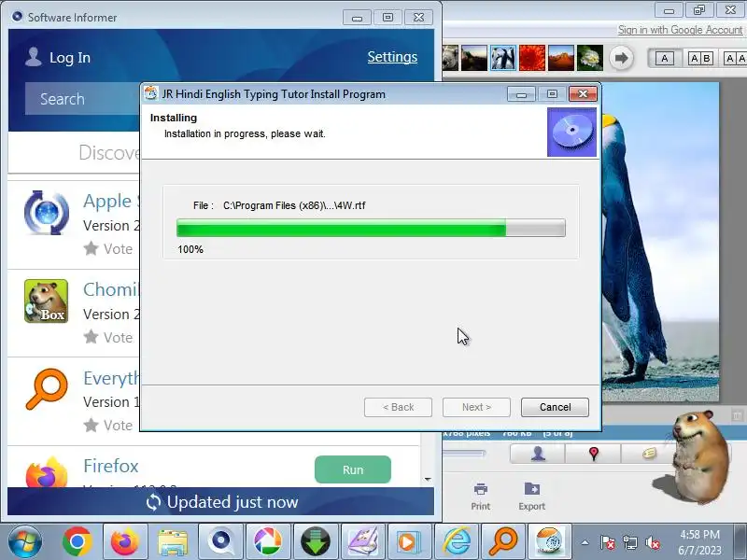Cancel the JR Hindi Typing Tutor installation

(555, 407)
